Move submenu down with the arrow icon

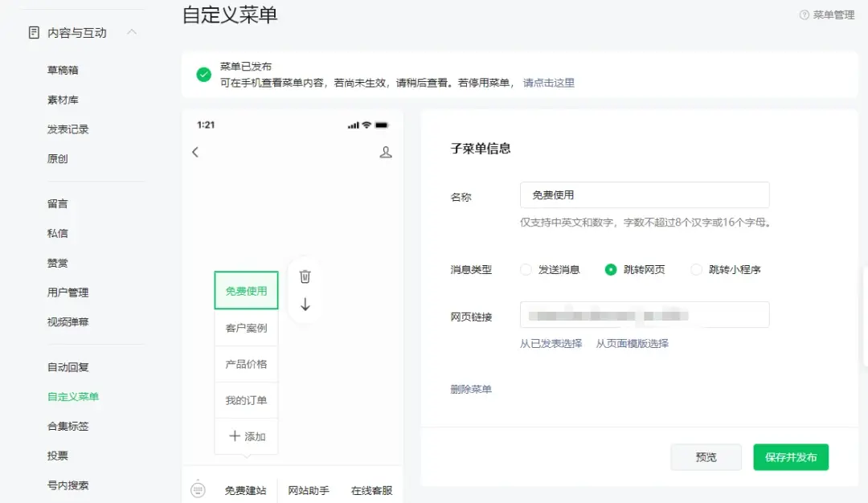click(x=305, y=305)
